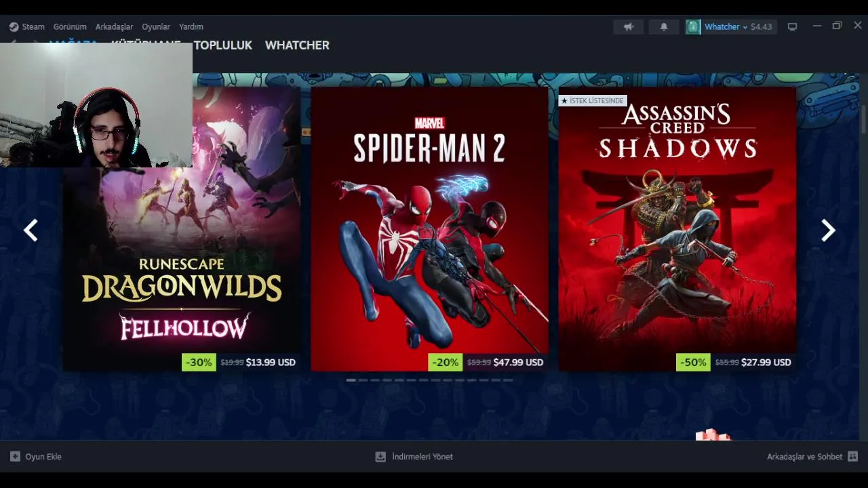Open the Yardım menu
The width and height of the screenshot is (868, 488).
click(x=191, y=27)
